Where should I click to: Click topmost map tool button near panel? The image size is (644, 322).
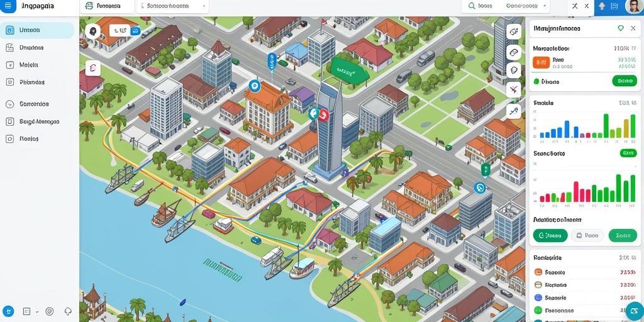[x=514, y=31]
